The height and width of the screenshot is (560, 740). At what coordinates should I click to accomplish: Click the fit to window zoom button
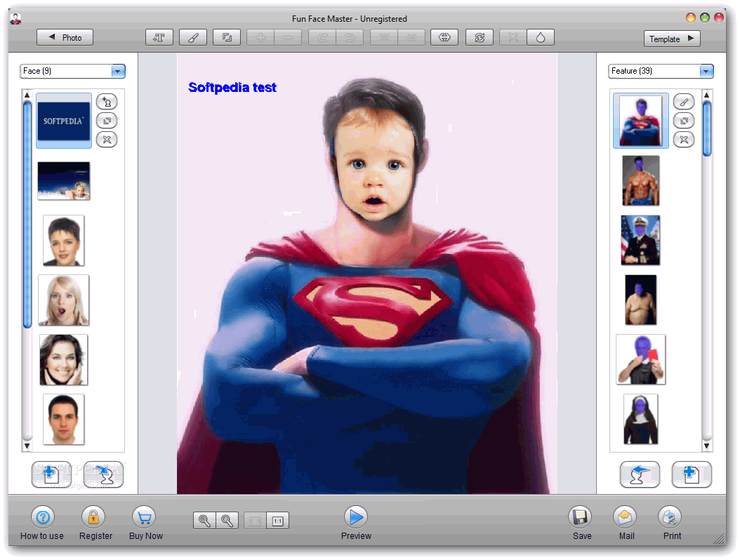click(255, 521)
